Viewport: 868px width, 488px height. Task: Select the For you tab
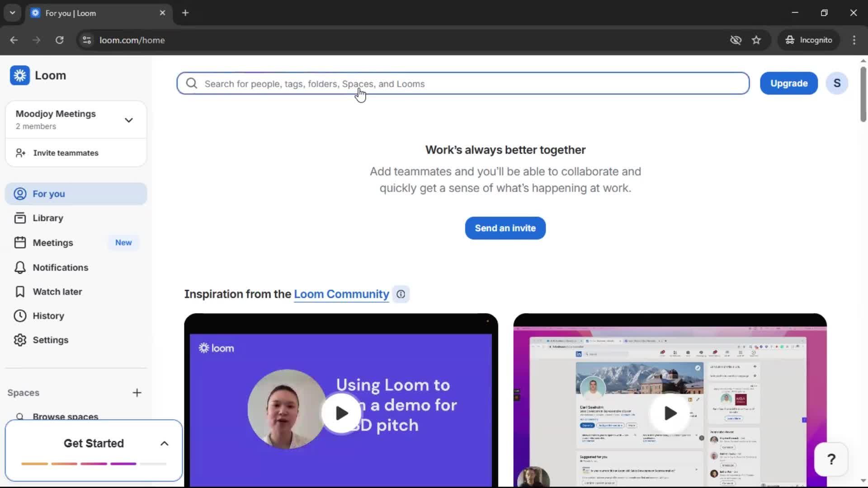point(48,193)
